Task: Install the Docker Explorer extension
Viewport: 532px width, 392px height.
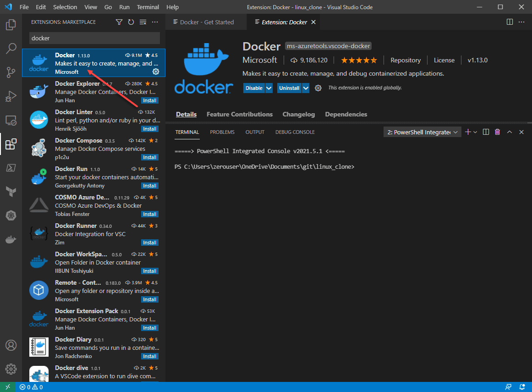Action: point(149,100)
